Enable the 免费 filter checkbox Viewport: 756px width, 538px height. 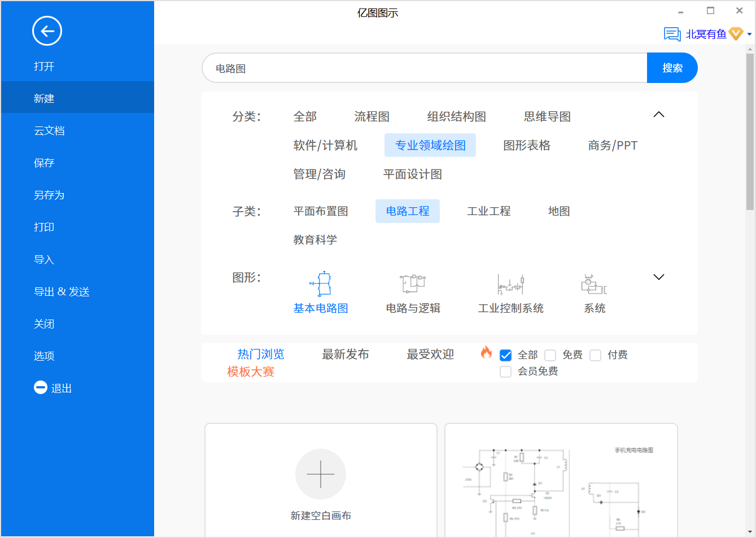click(550, 355)
